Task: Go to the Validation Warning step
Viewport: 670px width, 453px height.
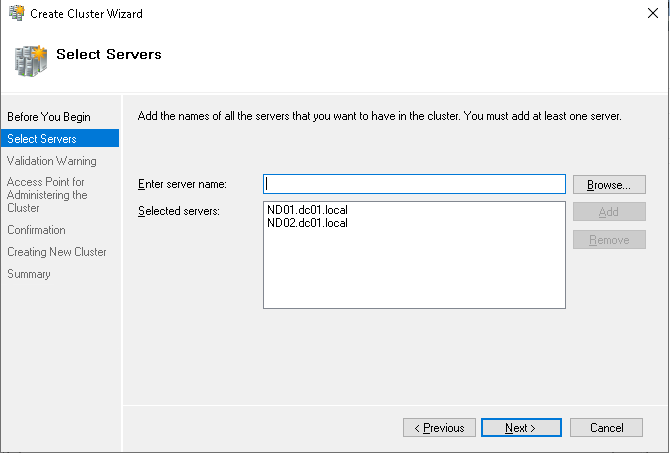Action: click(52, 161)
